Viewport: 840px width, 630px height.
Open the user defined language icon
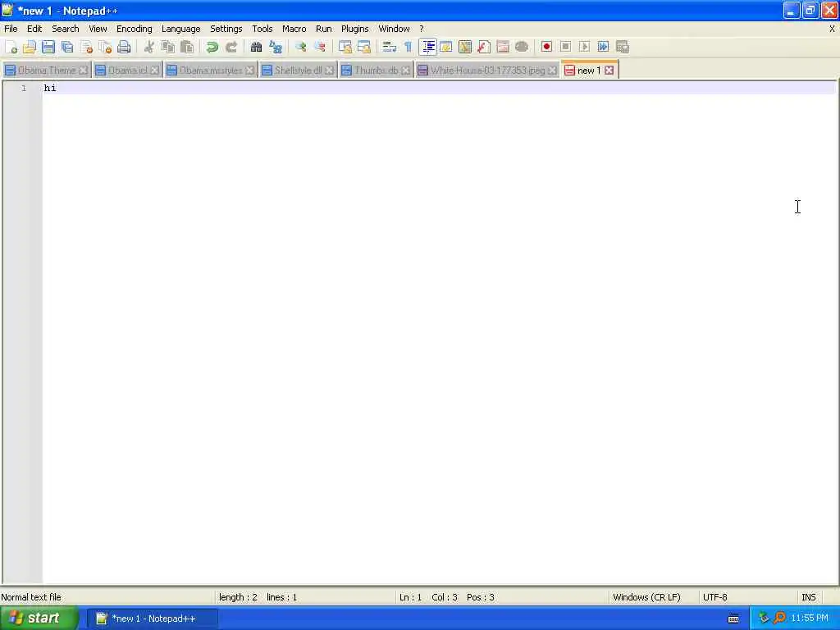[x=445, y=47]
